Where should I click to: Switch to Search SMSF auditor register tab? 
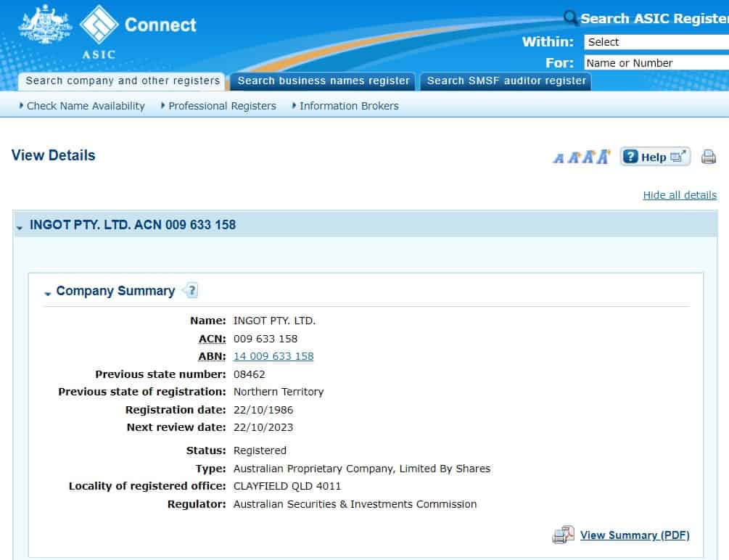point(506,81)
